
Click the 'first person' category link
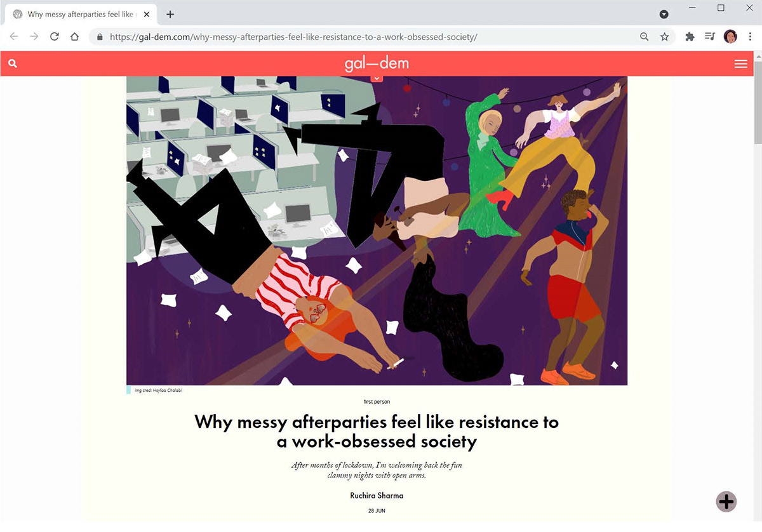click(x=377, y=402)
